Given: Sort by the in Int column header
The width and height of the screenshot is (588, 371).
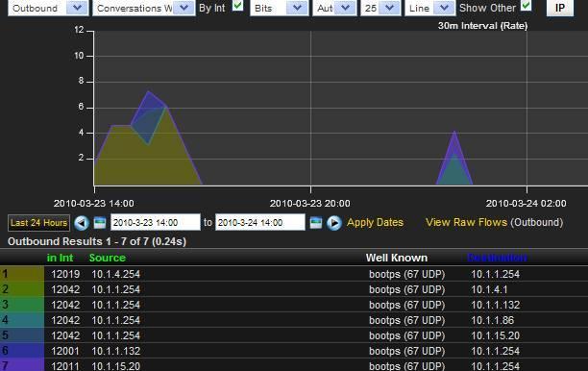Looking at the screenshot, I should pyautogui.click(x=60, y=258).
